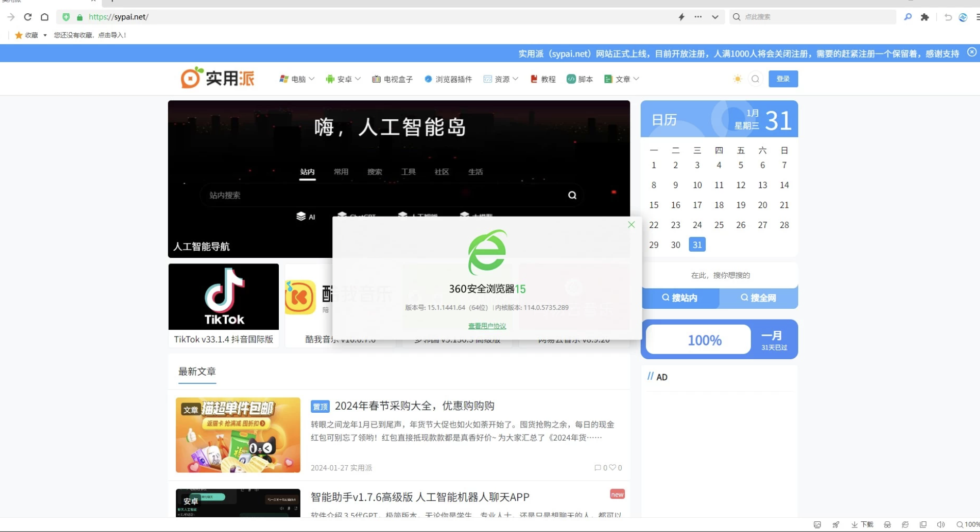Image resolution: width=980 pixels, height=532 pixels.
Task: Click the status bar incognito glasses icon
Action: pyautogui.click(x=887, y=525)
